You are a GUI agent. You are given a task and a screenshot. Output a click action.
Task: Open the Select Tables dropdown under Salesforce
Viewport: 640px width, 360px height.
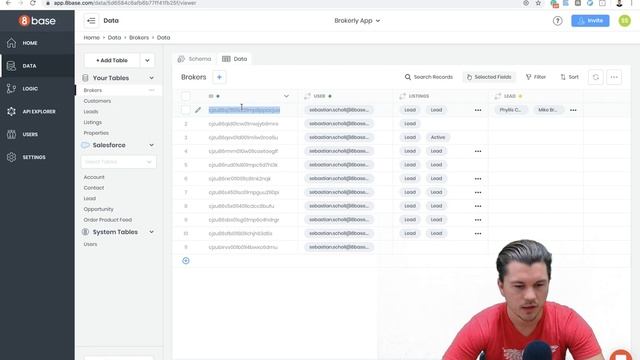tap(118, 162)
